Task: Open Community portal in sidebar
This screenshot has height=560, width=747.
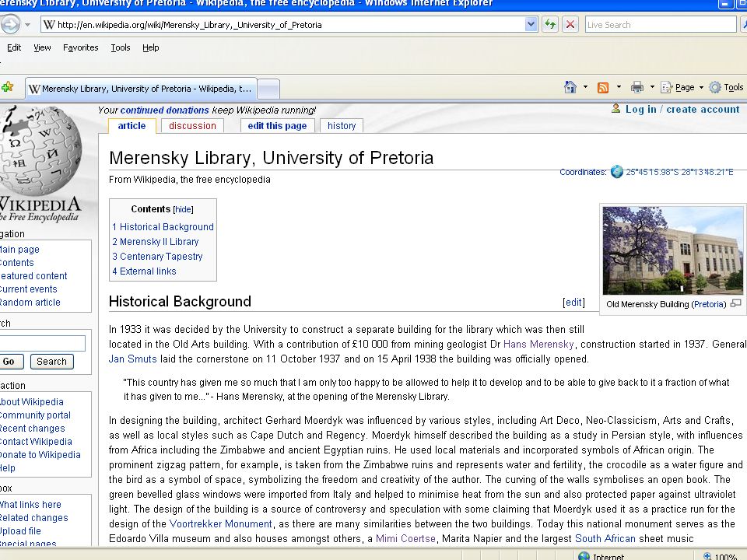Action: tap(35, 415)
